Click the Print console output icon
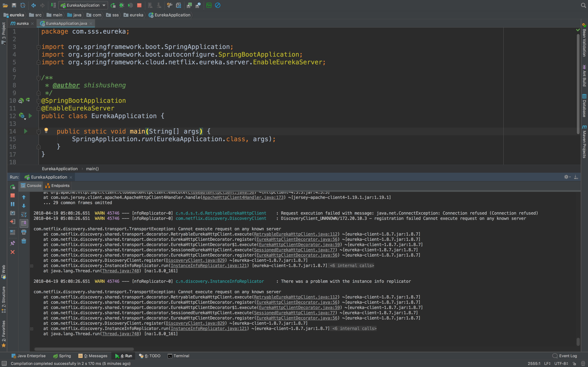Image resolution: width=588 pixels, height=367 pixels. pos(24,232)
